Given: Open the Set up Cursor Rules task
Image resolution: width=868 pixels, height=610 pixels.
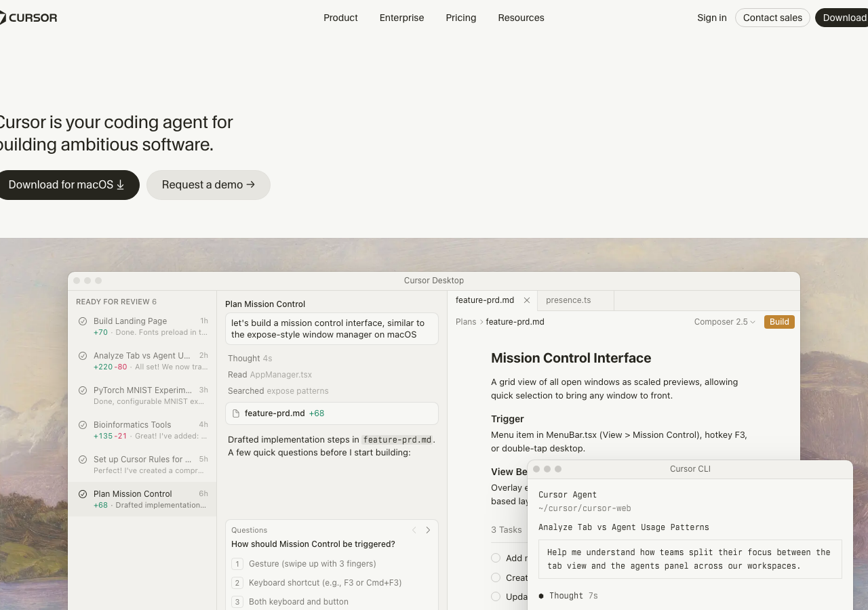Looking at the screenshot, I should click(x=142, y=465).
